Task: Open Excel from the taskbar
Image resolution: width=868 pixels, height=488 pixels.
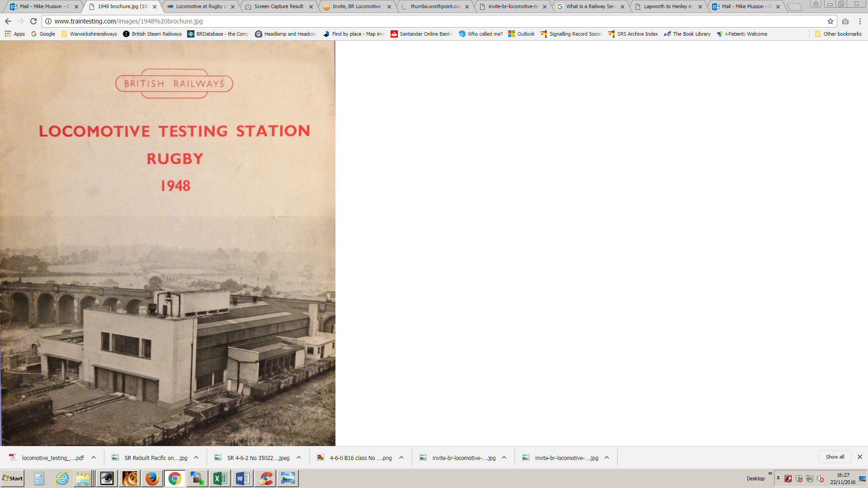Action: tap(220, 479)
